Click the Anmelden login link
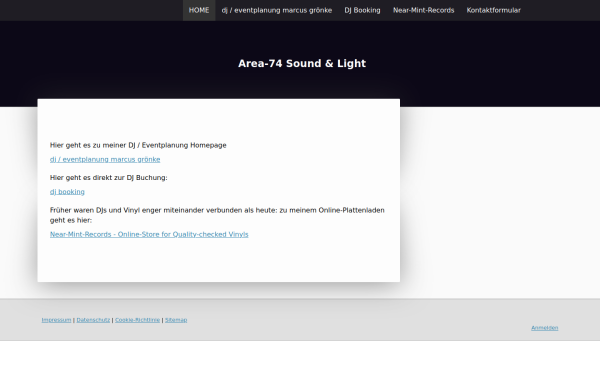This screenshot has width=600, height=375. tap(545, 328)
